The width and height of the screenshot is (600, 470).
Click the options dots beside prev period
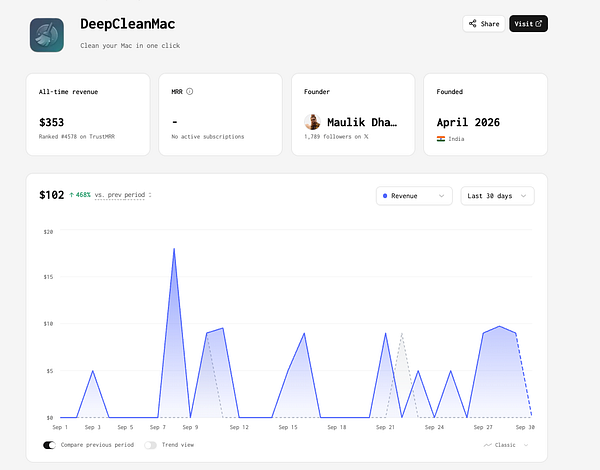pos(150,195)
